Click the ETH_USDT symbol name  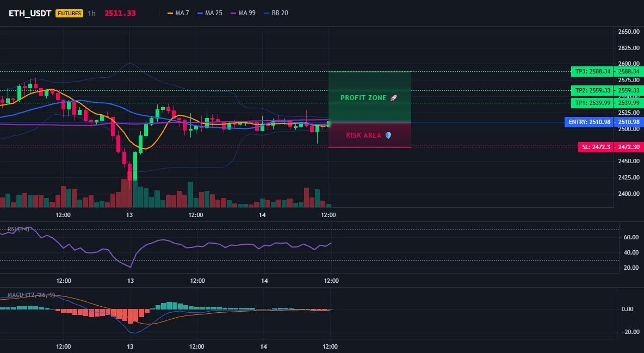[x=30, y=13]
